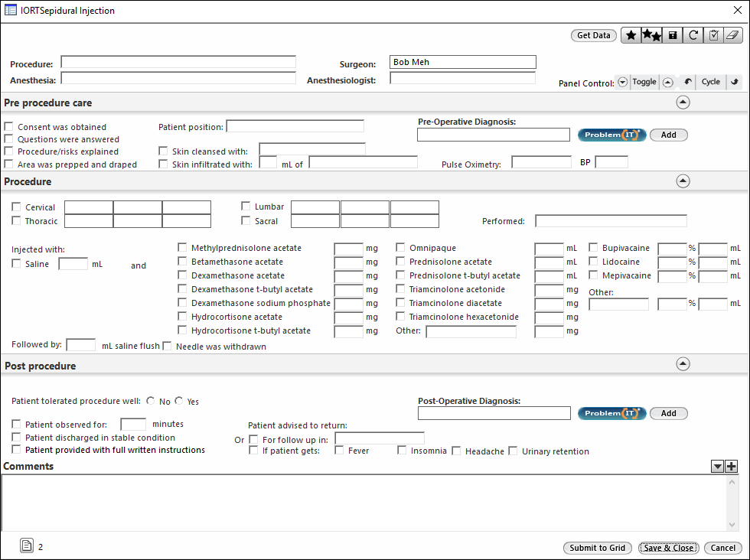The image size is (750, 560).
Task: Click the Comments scrollbar down arrow
Action: [x=732, y=525]
